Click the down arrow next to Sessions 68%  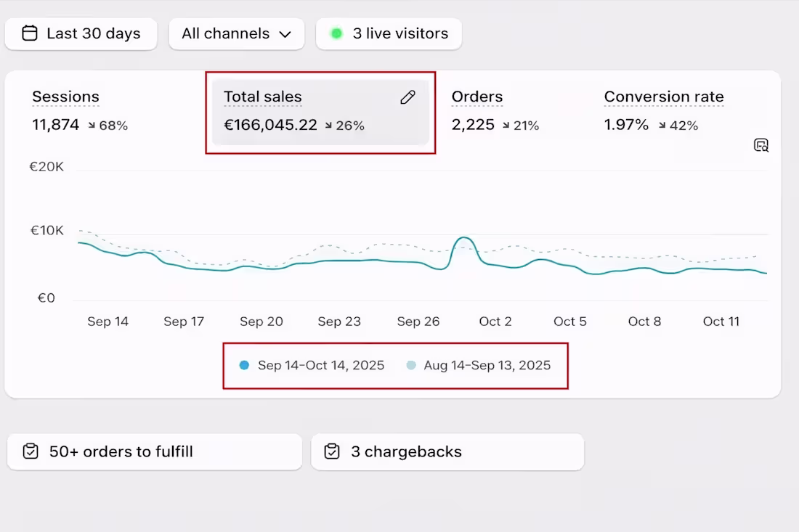point(92,126)
